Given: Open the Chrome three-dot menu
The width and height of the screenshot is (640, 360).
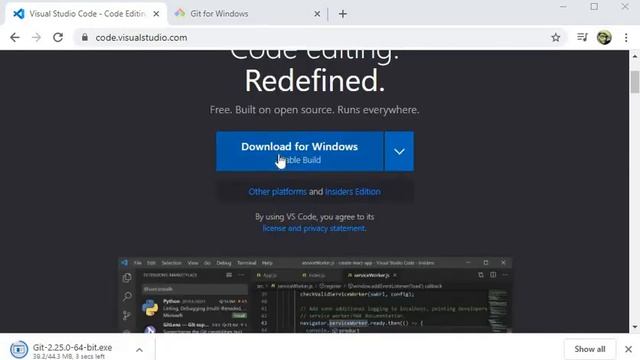Looking at the screenshot, I should 626,38.
